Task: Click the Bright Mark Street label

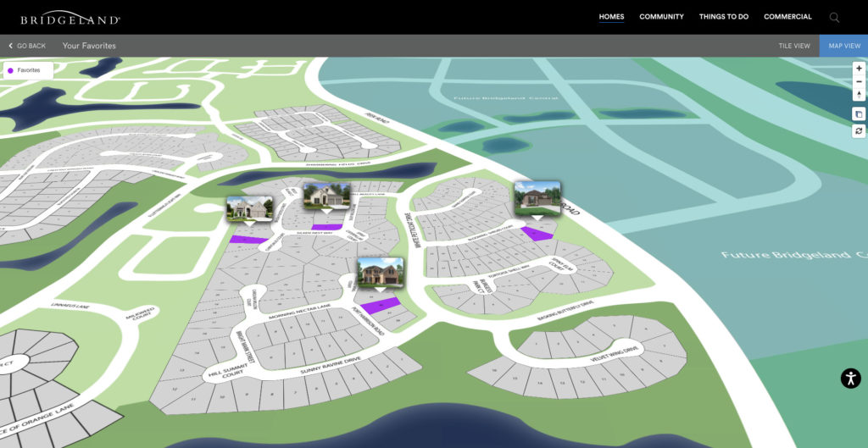Action: tap(245, 347)
